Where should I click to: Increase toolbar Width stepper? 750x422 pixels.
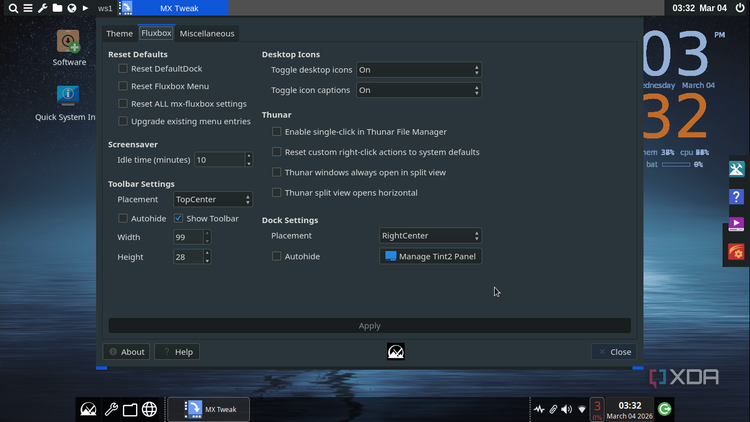tap(207, 233)
